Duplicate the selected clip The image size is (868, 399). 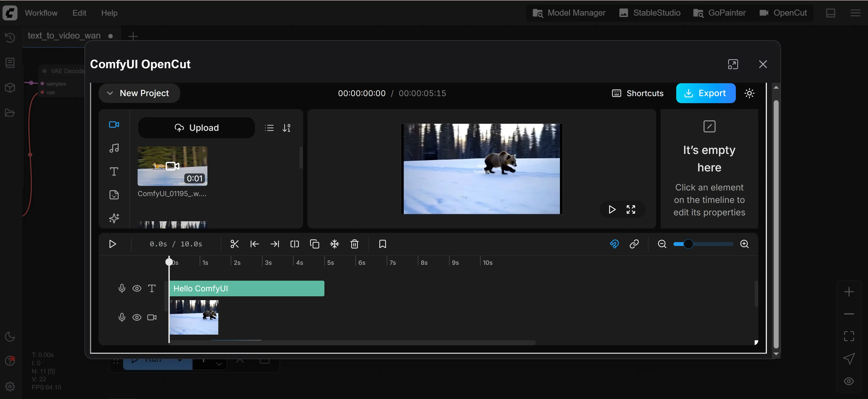pos(314,244)
